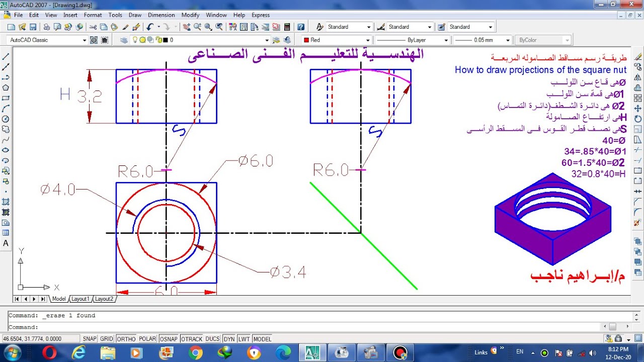Viewport: 644px width, 362px height.
Task: Select the Move modify tool
Action: click(638, 109)
